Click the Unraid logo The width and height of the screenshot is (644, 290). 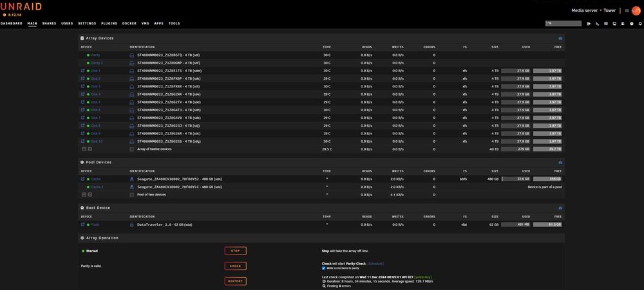[x=21, y=7]
